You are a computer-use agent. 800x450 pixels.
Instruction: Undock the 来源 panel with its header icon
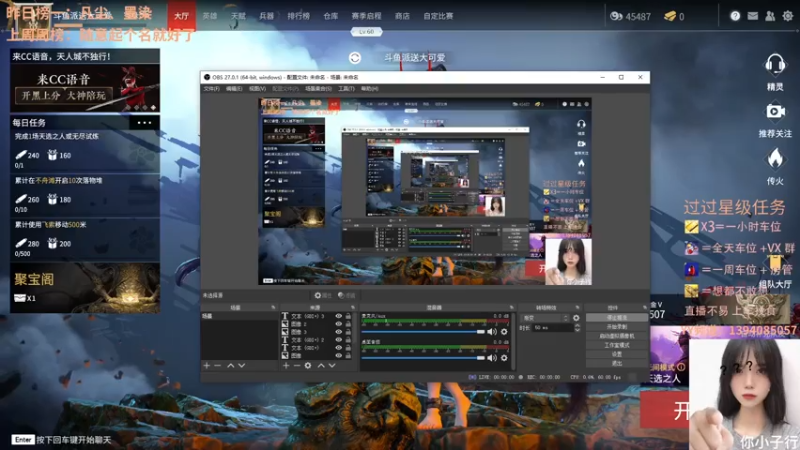point(353,308)
